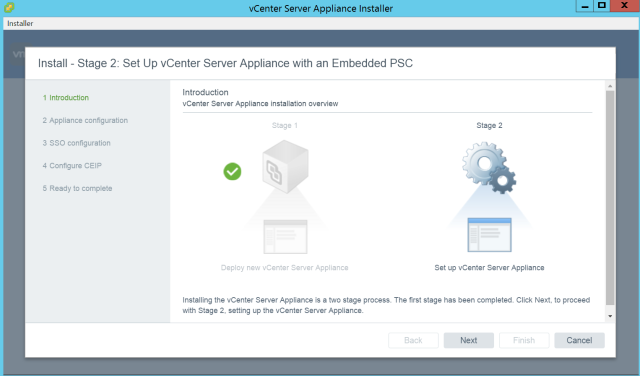The image size is (640, 376).
Task: Click the 'Installing the vCenter Server Appliance' paragraph
Action: [386, 305]
